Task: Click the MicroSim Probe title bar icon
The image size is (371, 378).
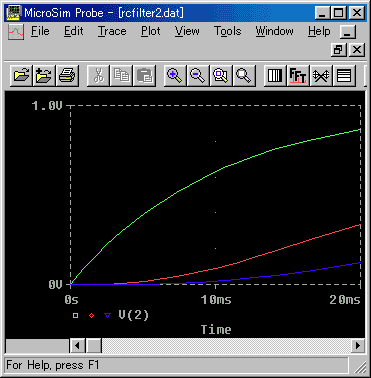Action: click(x=14, y=13)
